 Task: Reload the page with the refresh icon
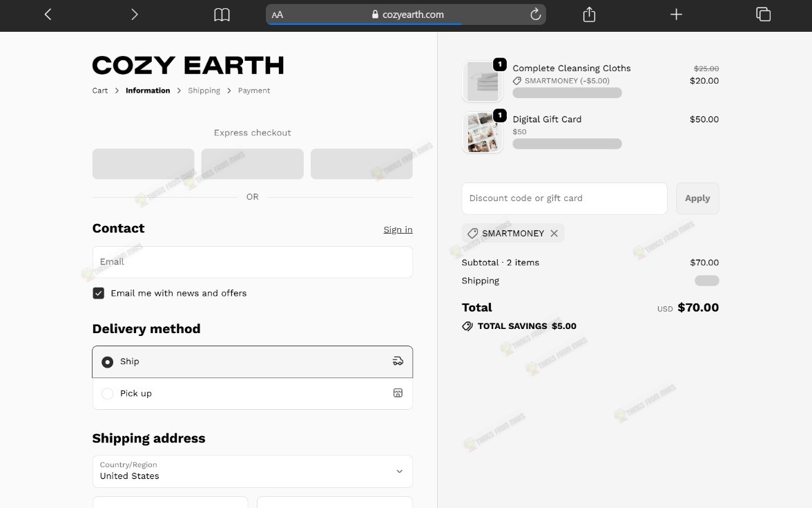pos(536,14)
